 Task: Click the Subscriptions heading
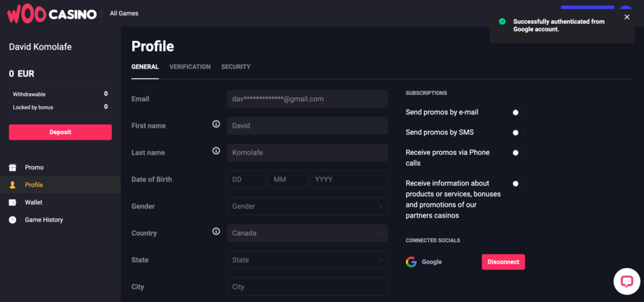[426, 93]
